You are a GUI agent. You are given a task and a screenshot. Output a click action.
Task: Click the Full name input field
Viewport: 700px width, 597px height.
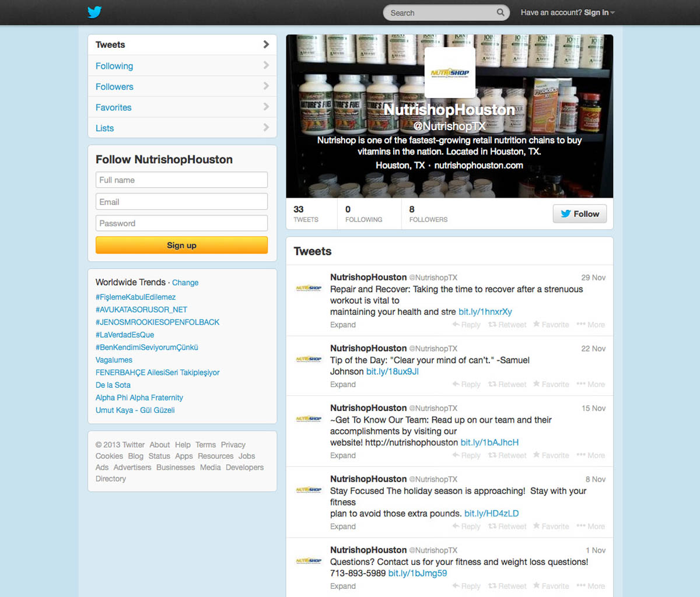tap(181, 180)
